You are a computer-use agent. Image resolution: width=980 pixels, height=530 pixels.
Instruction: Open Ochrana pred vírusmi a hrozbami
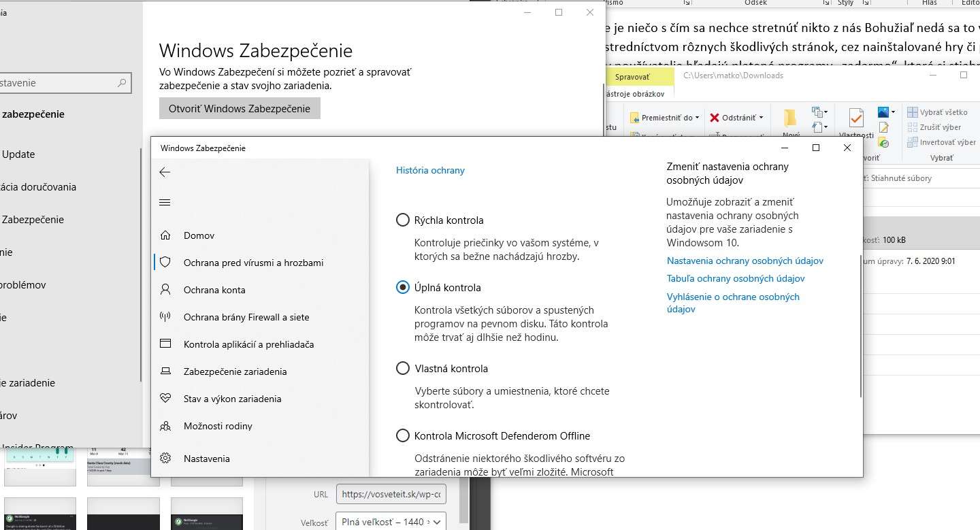[x=254, y=263]
